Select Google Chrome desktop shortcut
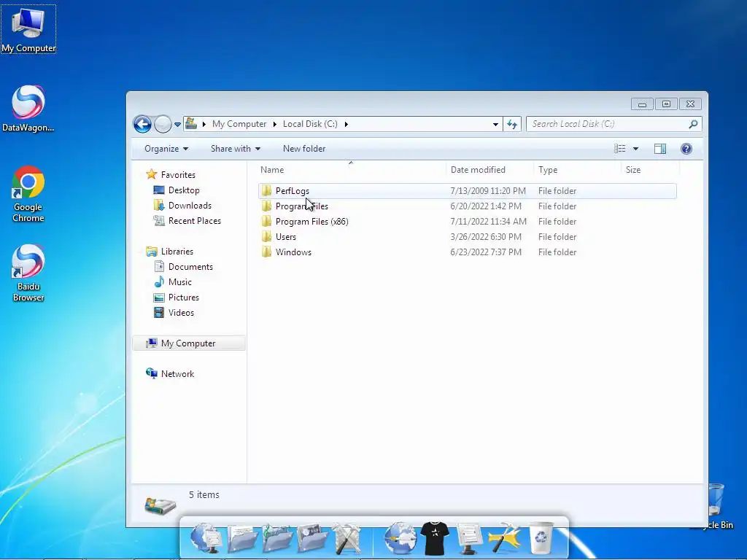Image resolution: width=747 pixels, height=560 pixels. click(x=28, y=194)
